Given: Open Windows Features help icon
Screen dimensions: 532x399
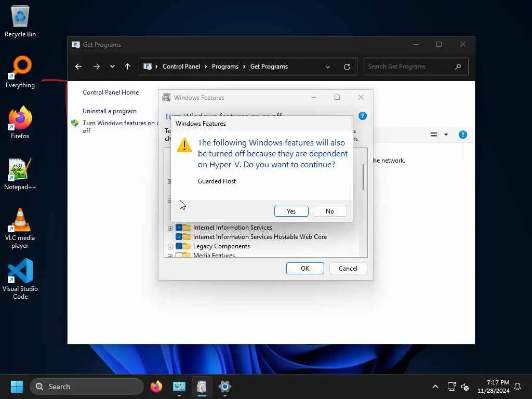Looking at the screenshot, I should point(362,116).
